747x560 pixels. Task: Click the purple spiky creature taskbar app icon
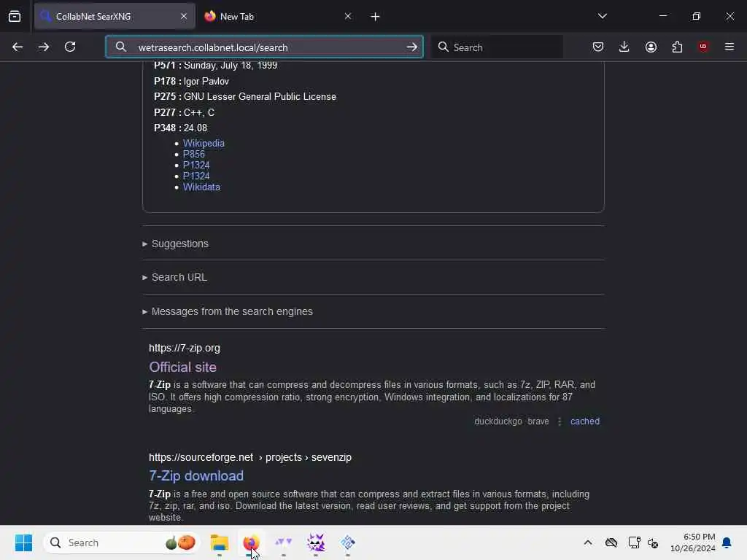click(315, 542)
